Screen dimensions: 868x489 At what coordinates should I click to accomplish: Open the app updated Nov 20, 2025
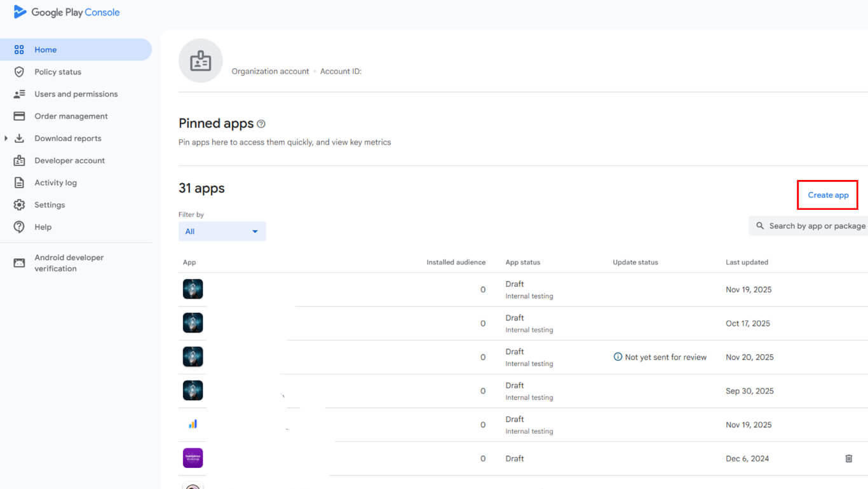point(193,357)
